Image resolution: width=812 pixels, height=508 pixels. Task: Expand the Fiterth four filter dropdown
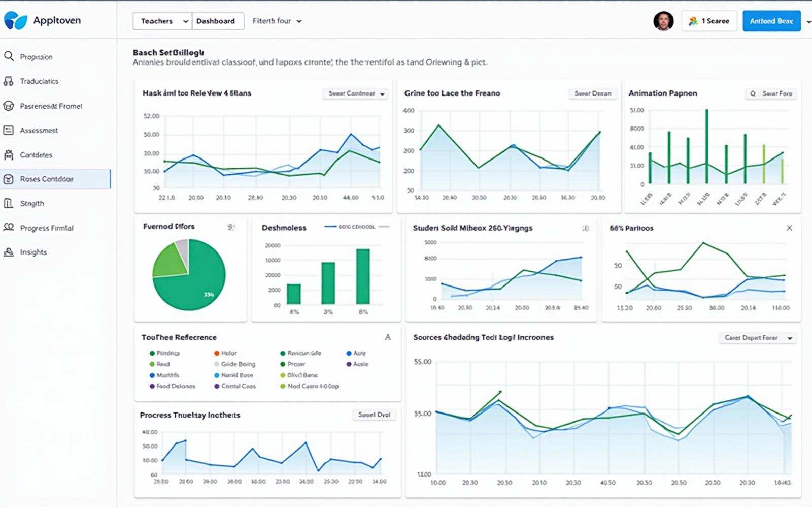coord(277,21)
